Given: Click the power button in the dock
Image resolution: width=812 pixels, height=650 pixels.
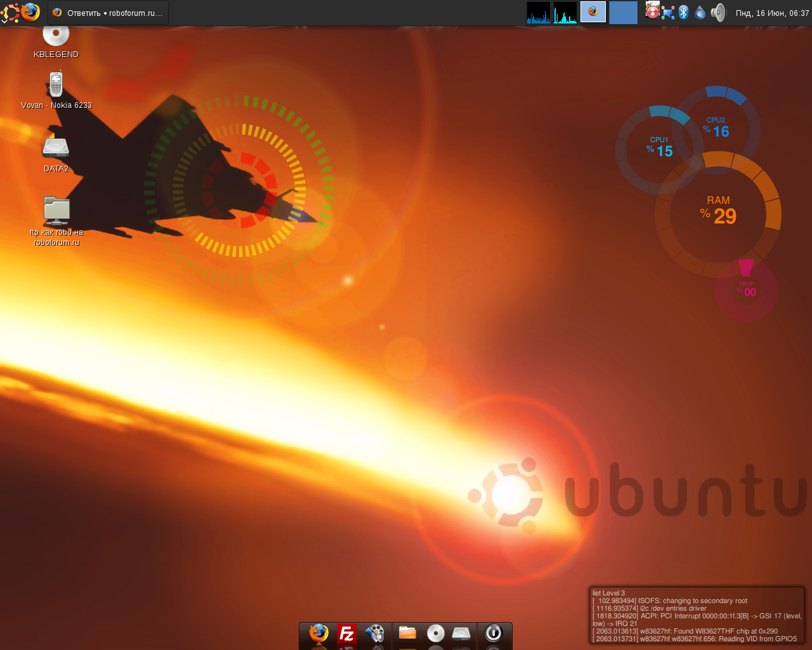Looking at the screenshot, I should (493, 632).
